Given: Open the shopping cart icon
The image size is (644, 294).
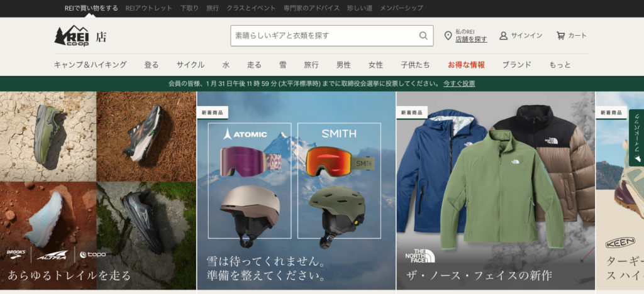Looking at the screenshot, I should [x=560, y=36].
